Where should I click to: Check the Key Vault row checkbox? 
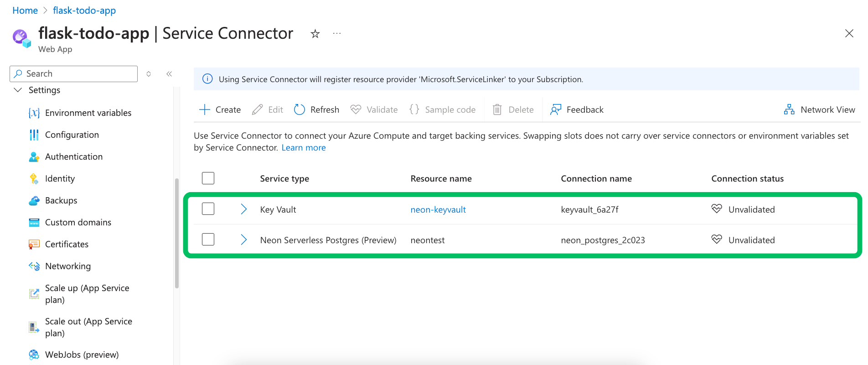pos(208,209)
